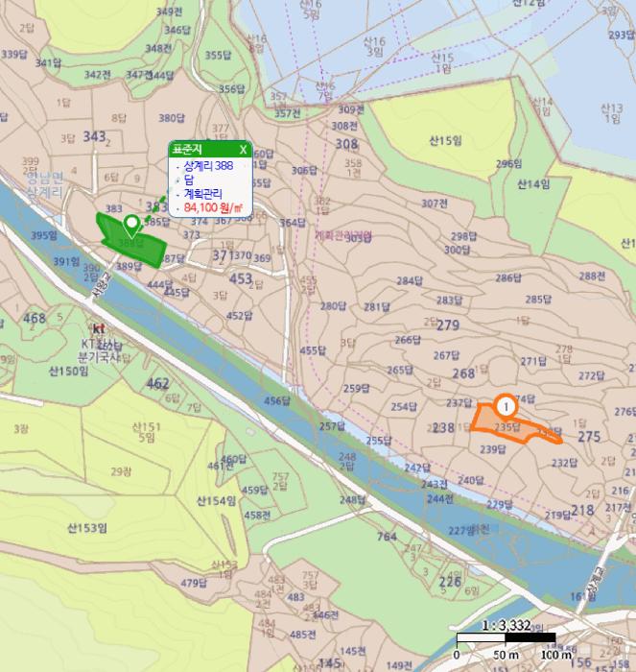Click the lot number 764 label
Screen dimensions: 636x672
point(387,538)
